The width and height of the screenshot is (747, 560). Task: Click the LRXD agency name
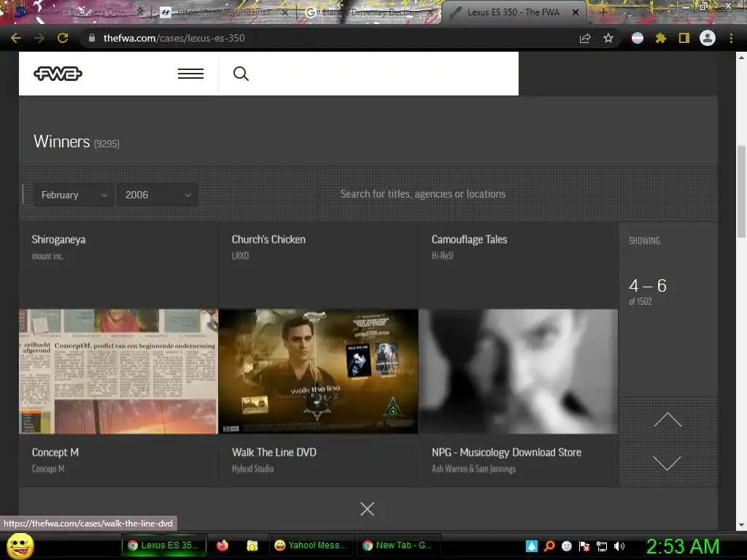click(x=240, y=256)
